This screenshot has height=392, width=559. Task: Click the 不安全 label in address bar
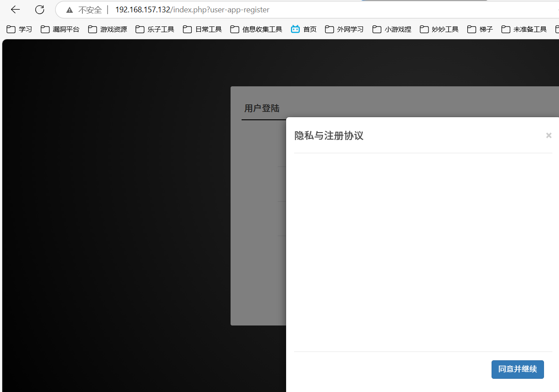(x=90, y=10)
